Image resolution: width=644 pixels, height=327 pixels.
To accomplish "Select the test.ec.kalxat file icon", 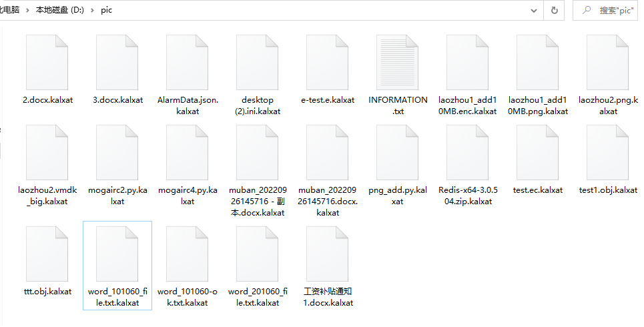I will [x=538, y=152].
